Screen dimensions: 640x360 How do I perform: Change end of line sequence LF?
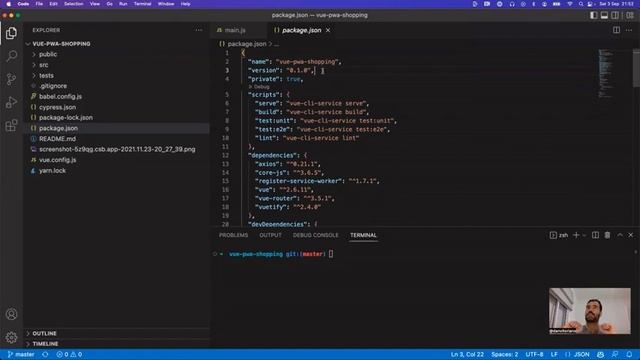[x=554, y=354]
